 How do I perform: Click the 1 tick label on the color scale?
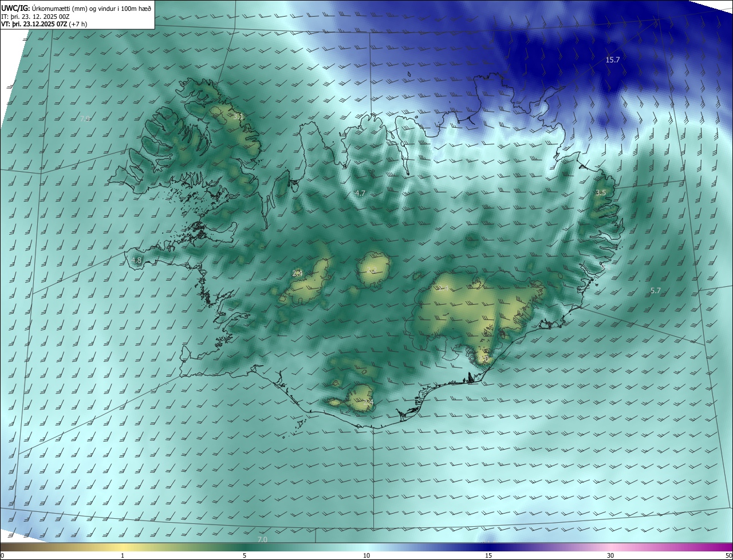tap(123, 555)
